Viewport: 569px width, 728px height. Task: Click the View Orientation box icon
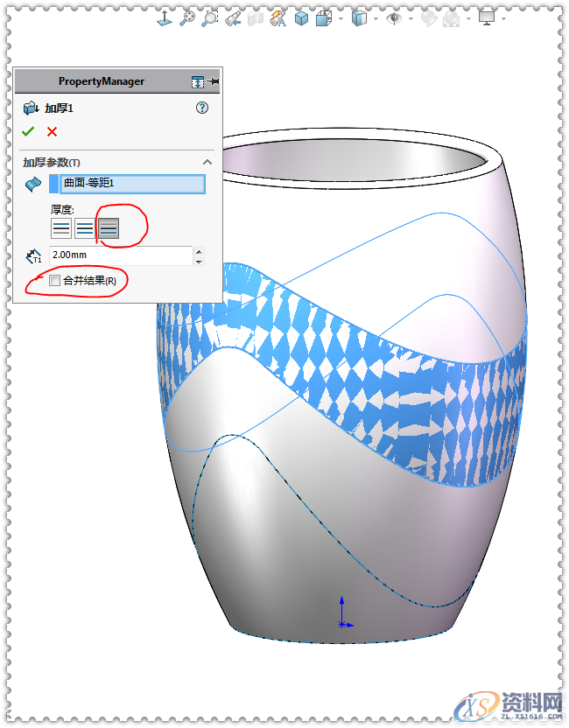pyautogui.click(x=323, y=18)
